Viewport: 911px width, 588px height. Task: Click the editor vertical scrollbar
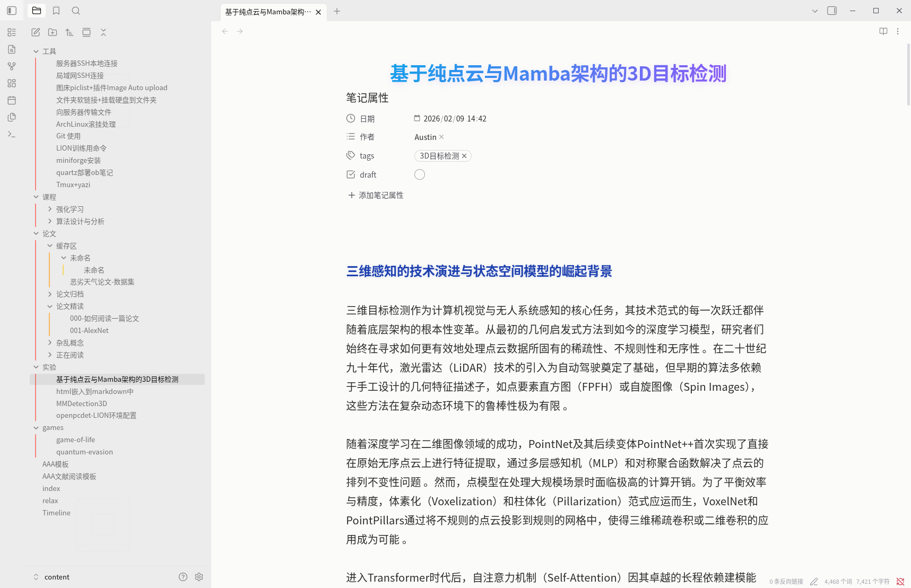(x=908, y=74)
